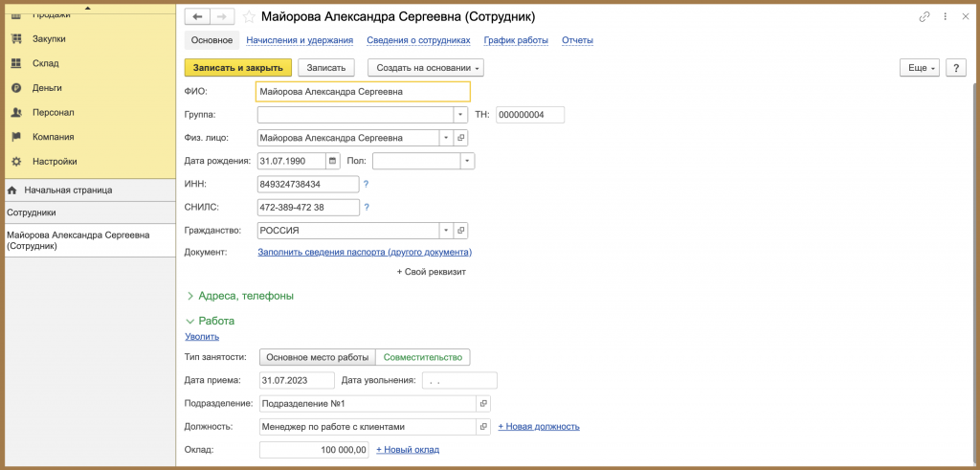Screen dimensions: 980x470
Task: Open the Группа dropdown list
Action: point(460,115)
